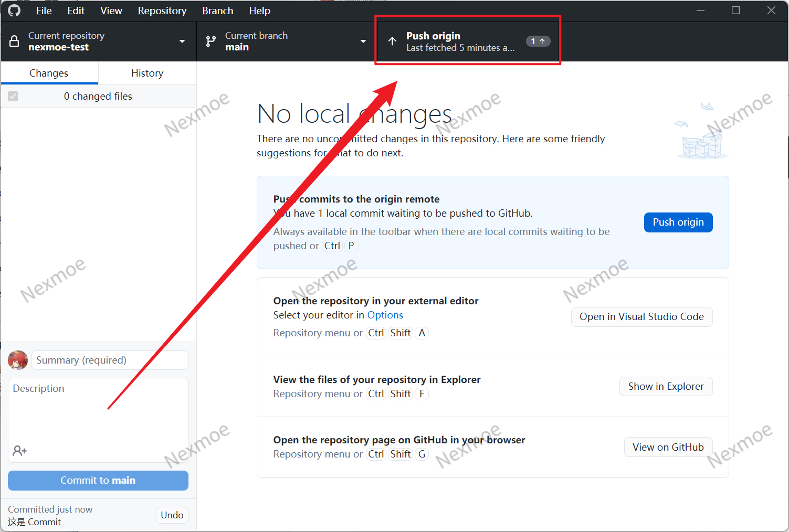Click the Show in Explorer button
Viewport: 789px width, 532px height.
pyautogui.click(x=666, y=387)
